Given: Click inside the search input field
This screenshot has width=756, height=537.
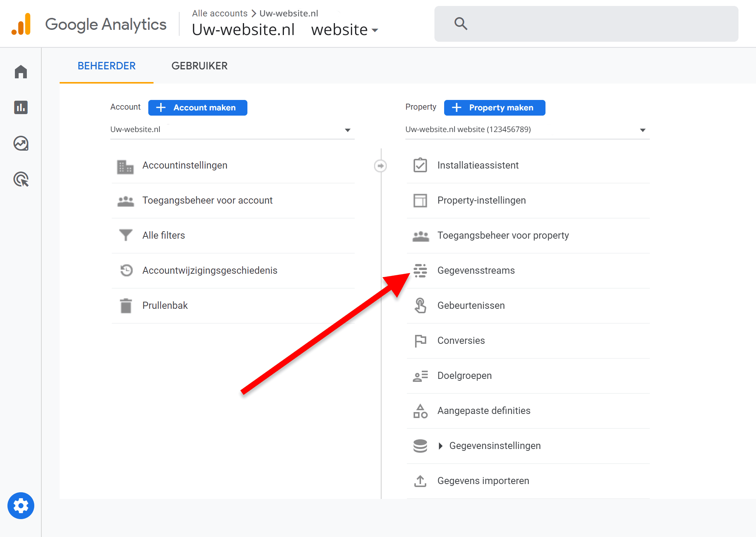Looking at the screenshot, I should pos(559,23).
